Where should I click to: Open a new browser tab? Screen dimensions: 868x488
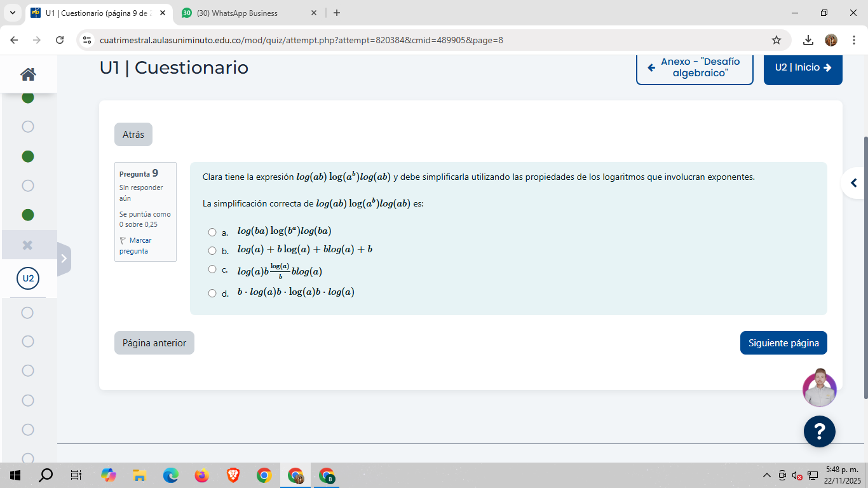click(337, 13)
